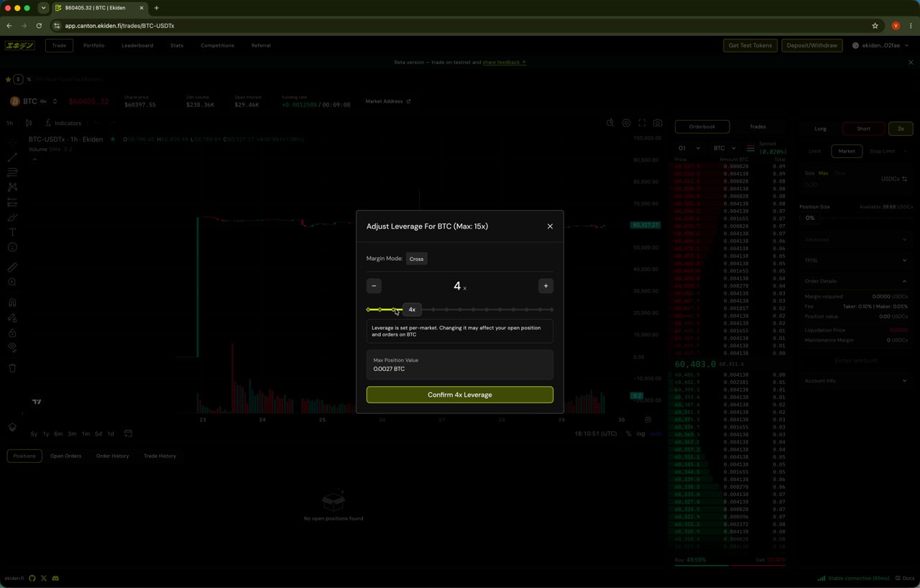Increase leverage with the plus button
920x588 pixels.
pyautogui.click(x=546, y=286)
